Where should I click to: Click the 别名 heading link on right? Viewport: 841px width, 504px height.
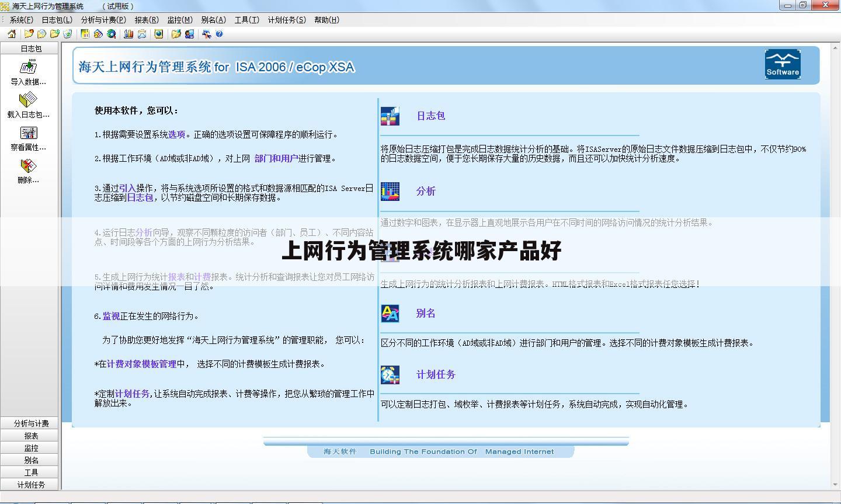(x=426, y=313)
